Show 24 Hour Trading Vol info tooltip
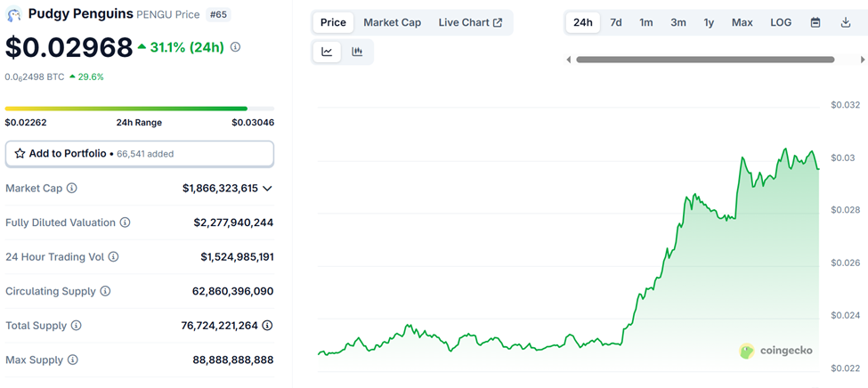This screenshot has height=388, width=868. click(113, 257)
